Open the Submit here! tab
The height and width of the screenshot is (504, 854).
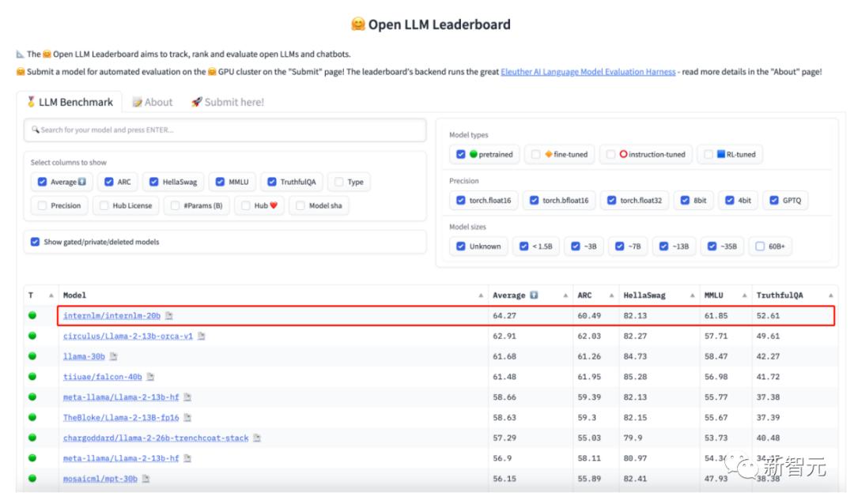click(228, 103)
